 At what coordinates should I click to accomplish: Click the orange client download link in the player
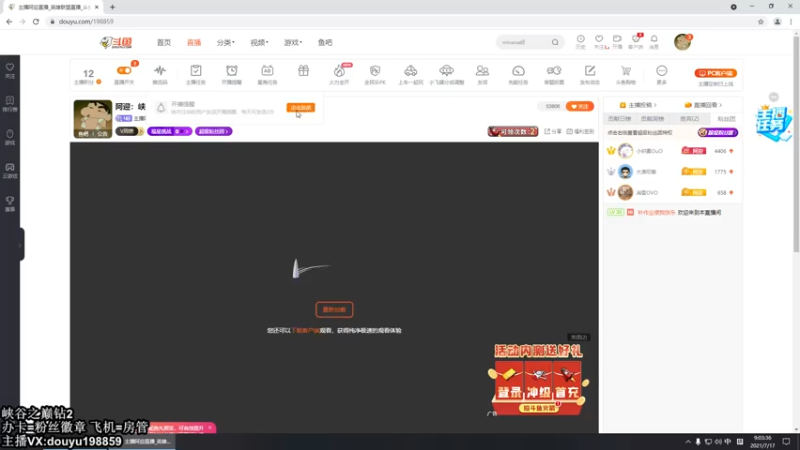(x=305, y=331)
